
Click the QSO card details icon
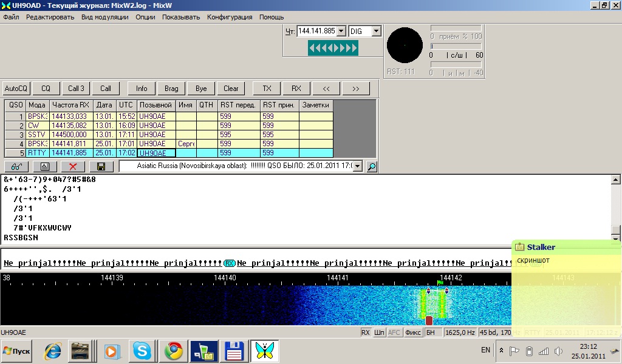[44, 166]
